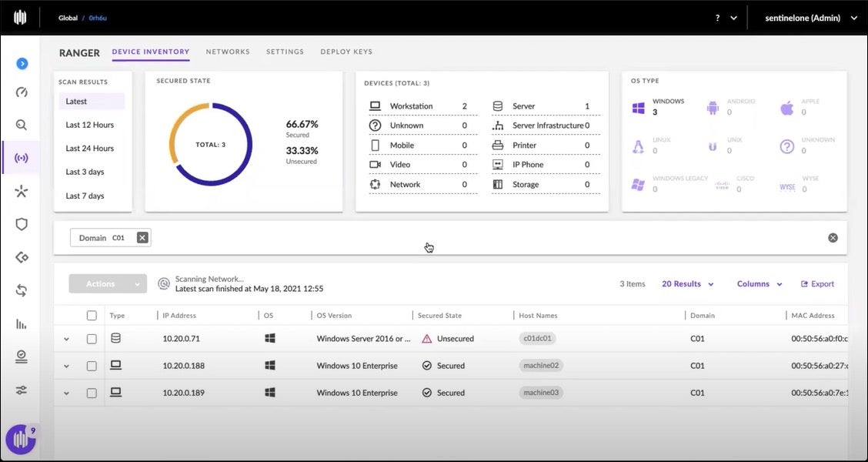Clear all filters with the circled X icon
Image resolution: width=868 pixels, height=462 pixels.
[833, 238]
